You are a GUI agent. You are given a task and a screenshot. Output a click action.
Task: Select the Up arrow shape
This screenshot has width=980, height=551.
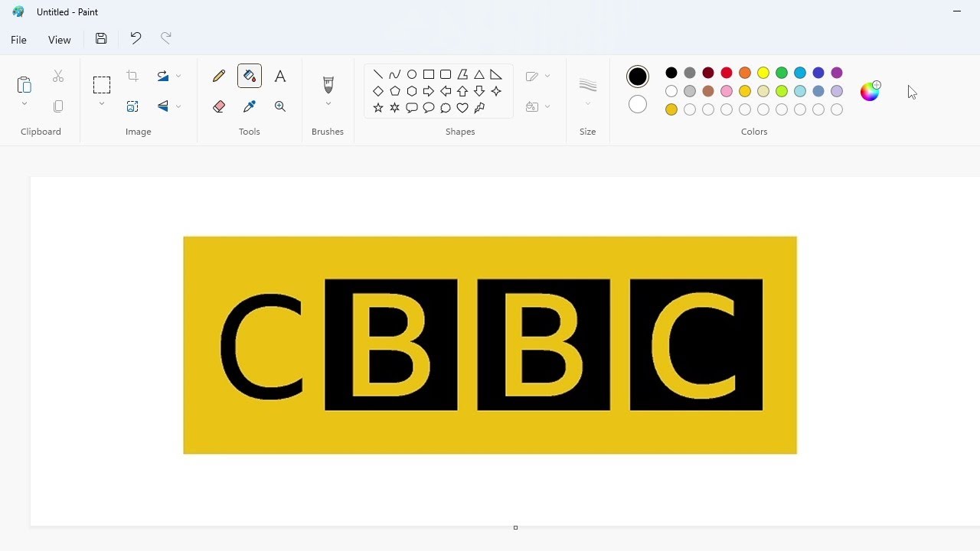coord(462,91)
